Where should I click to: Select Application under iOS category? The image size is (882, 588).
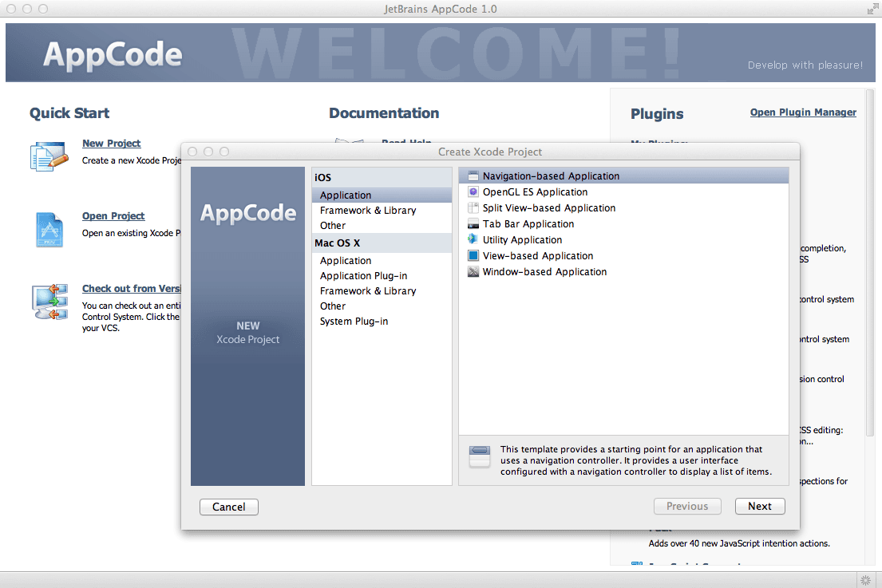click(x=382, y=195)
